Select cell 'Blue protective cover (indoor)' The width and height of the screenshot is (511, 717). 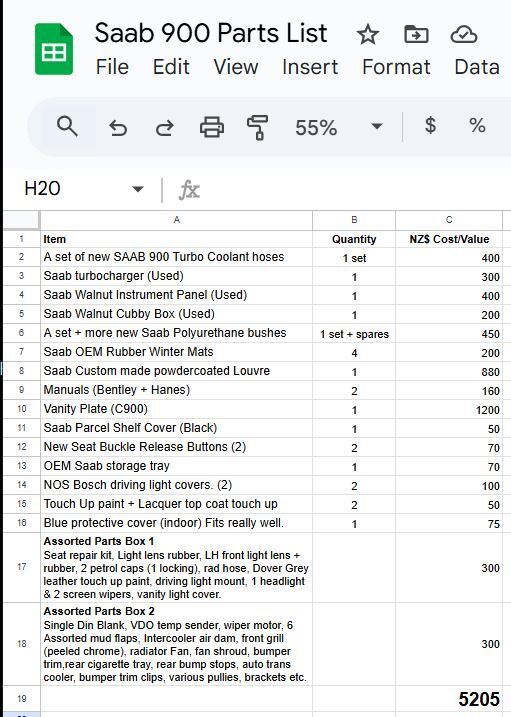176,523
